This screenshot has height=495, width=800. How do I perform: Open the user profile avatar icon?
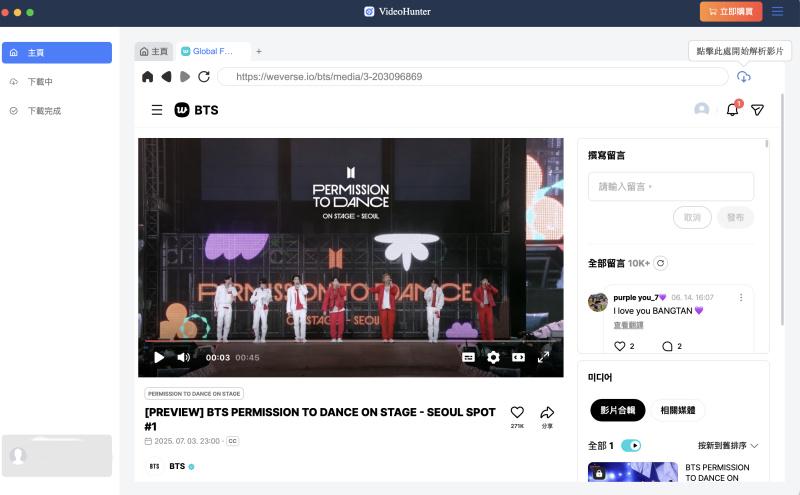point(702,109)
